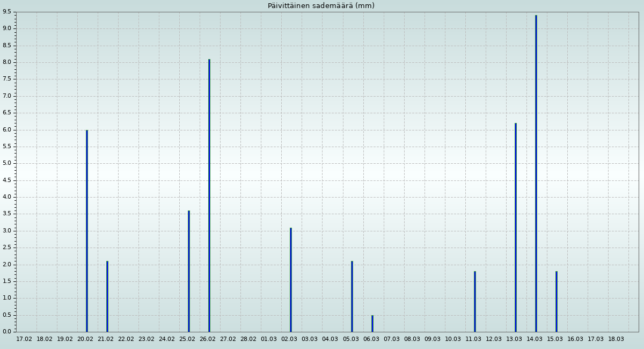Click the 13.03 rainfall bar
This screenshot has height=349, width=644.
[516, 228]
